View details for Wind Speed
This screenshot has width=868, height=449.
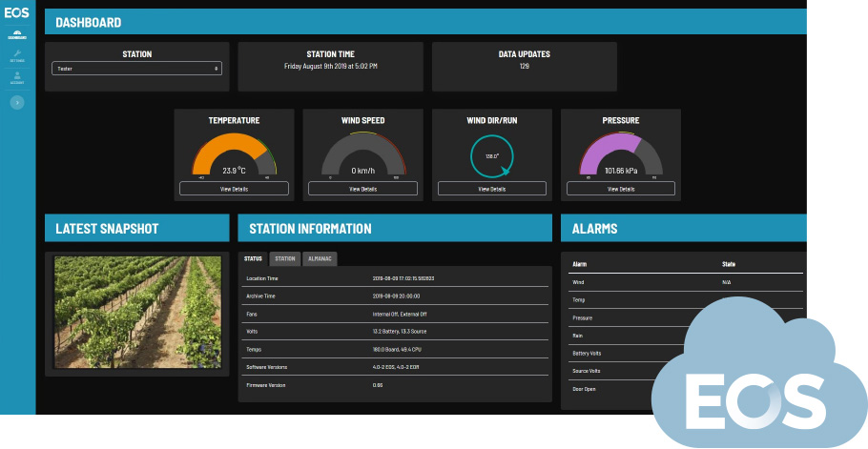(x=362, y=189)
